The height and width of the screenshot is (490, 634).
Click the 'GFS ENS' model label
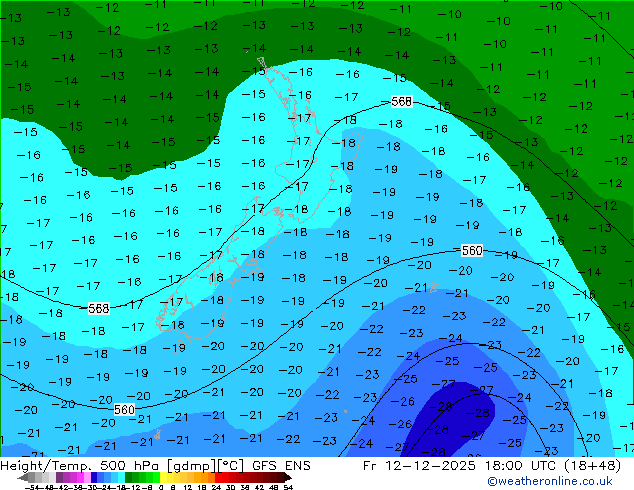pyautogui.click(x=281, y=466)
